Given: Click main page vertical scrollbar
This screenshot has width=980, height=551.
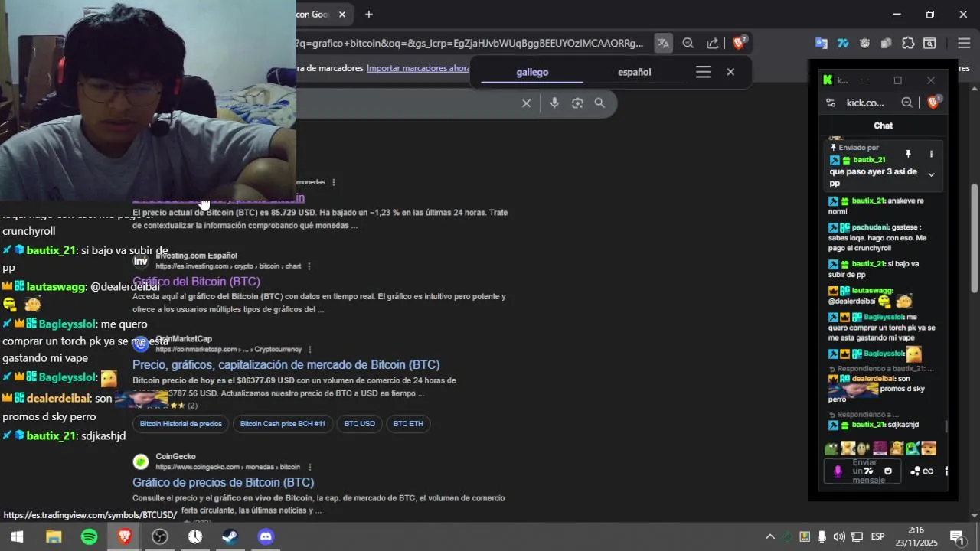Looking at the screenshot, I should 975,237.
